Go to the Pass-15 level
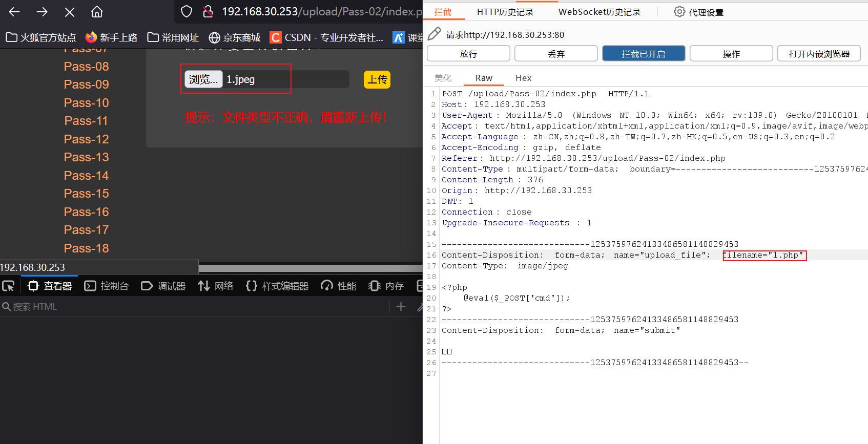 (87, 194)
